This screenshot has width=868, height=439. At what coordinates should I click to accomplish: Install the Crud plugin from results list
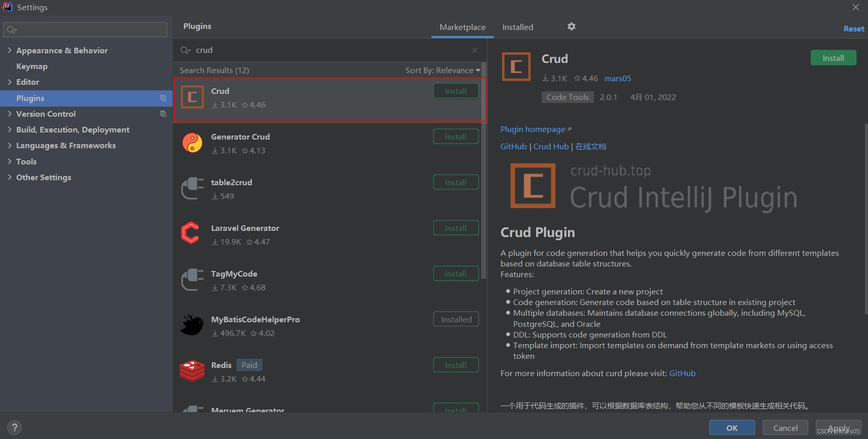point(456,91)
